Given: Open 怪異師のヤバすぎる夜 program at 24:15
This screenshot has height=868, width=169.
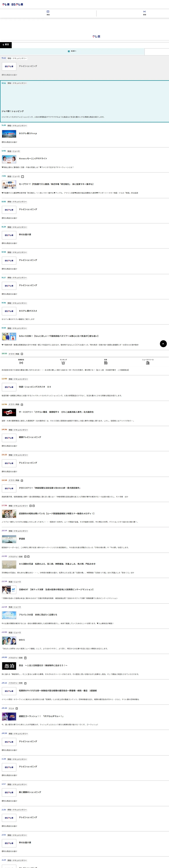Looking at the screenshot, I should click(x=58, y=690).
